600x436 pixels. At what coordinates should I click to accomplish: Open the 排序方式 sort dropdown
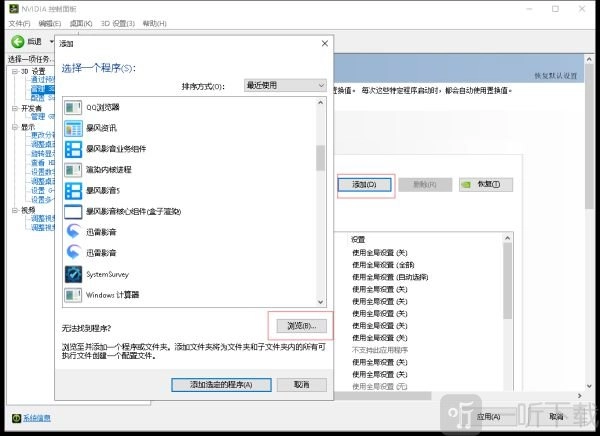point(285,87)
